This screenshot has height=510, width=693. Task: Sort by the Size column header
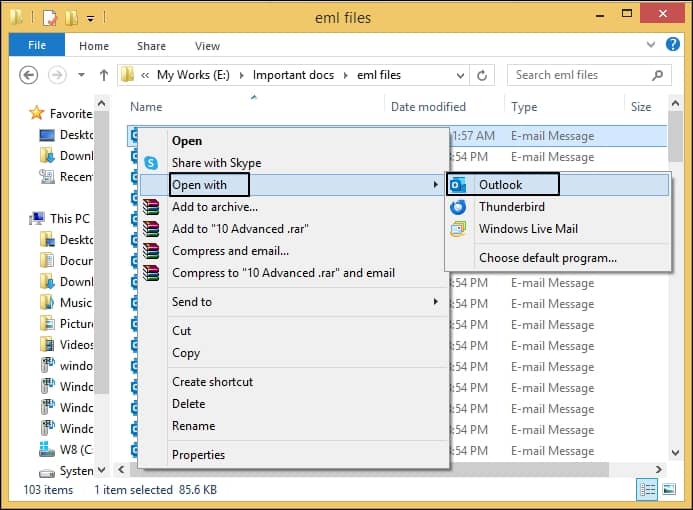pyautogui.click(x=641, y=107)
